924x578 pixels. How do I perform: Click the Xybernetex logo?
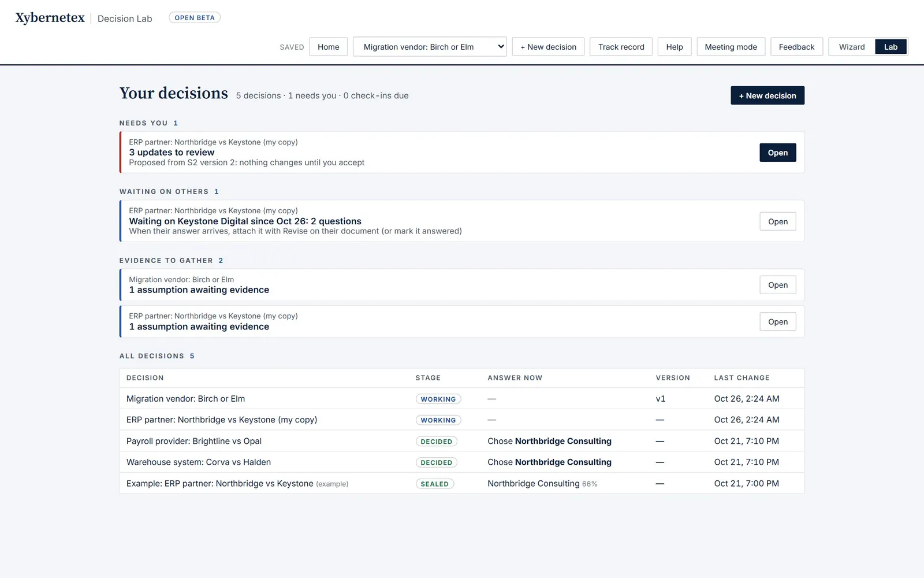pyautogui.click(x=50, y=18)
